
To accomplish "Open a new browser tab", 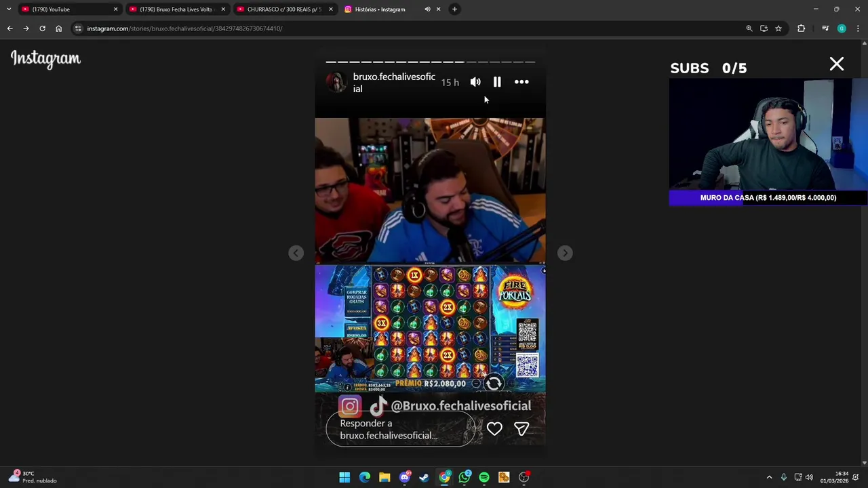I will (454, 9).
